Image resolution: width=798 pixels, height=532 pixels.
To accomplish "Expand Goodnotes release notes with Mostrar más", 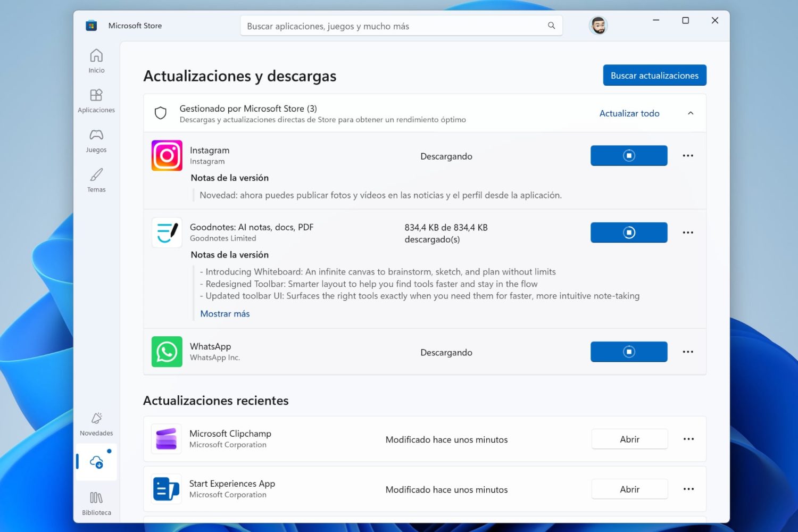I will (x=225, y=313).
